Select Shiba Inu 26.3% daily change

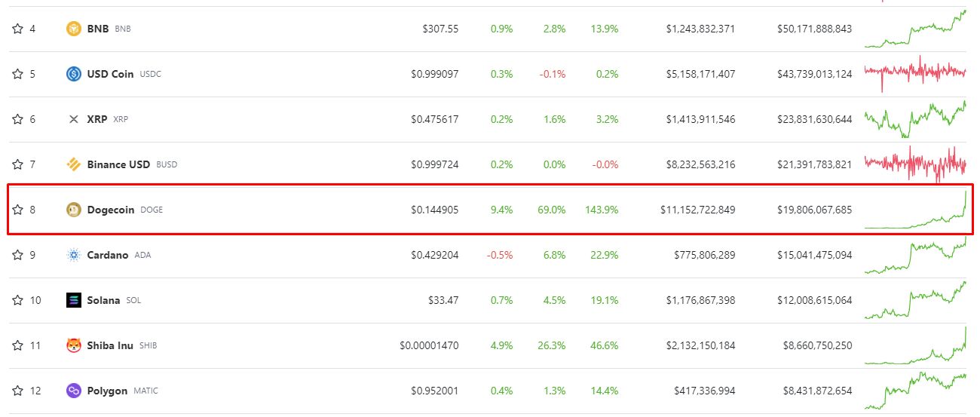click(x=553, y=345)
